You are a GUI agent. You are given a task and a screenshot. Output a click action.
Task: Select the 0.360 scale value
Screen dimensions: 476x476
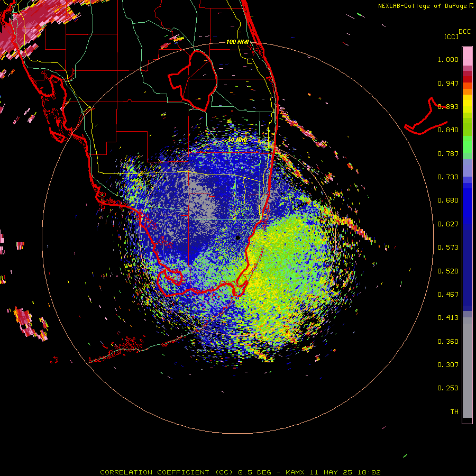click(x=448, y=342)
